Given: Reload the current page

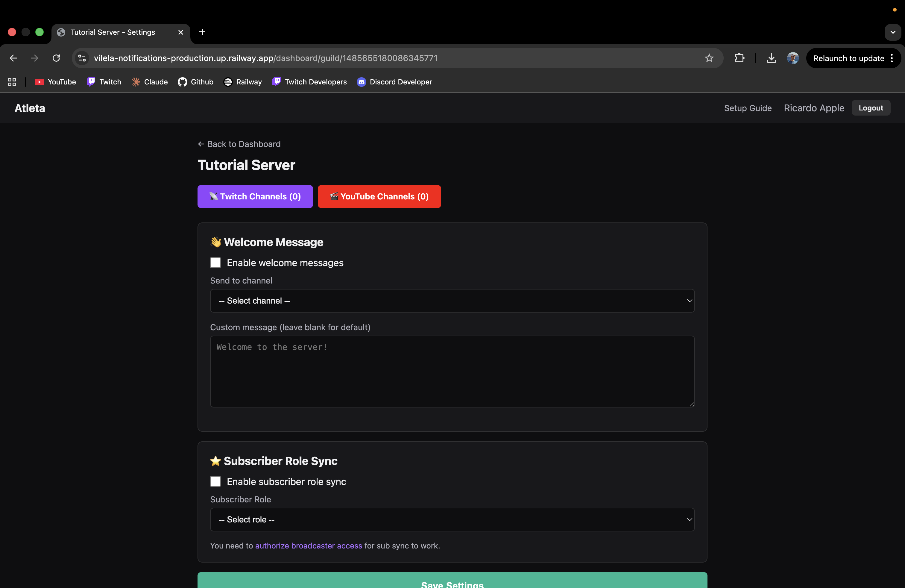Looking at the screenshot, I should pos(56,58).
